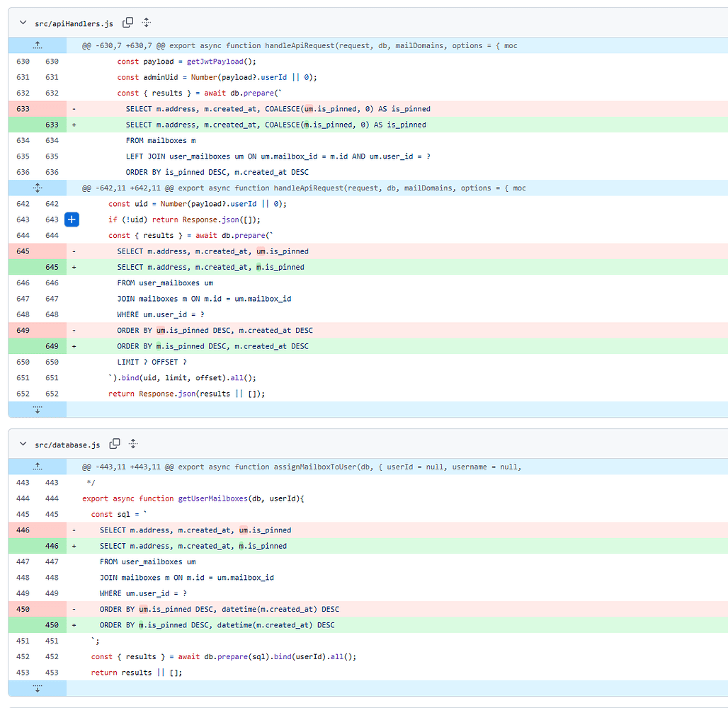Image resolution: width=728 pixels, height=708 pixels.
Task: Expand hidden lines between 636 and 642
Action: [x=38, y=188]
